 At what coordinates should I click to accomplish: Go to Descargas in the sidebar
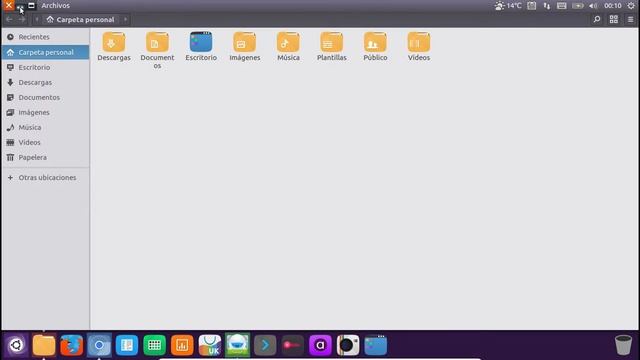[x=45, y=82]
